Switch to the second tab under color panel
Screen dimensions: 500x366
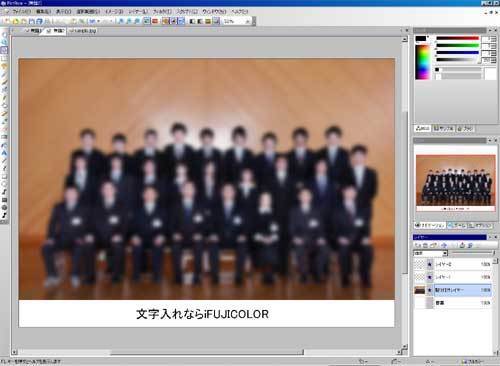tap(443, 128)
